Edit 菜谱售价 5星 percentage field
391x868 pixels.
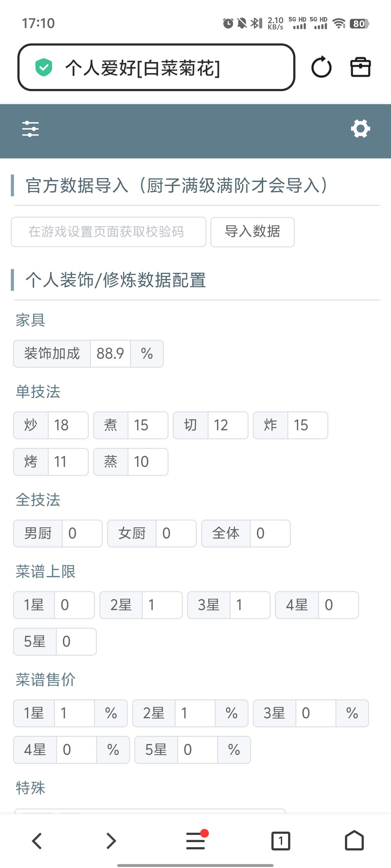tap(197, 750)
